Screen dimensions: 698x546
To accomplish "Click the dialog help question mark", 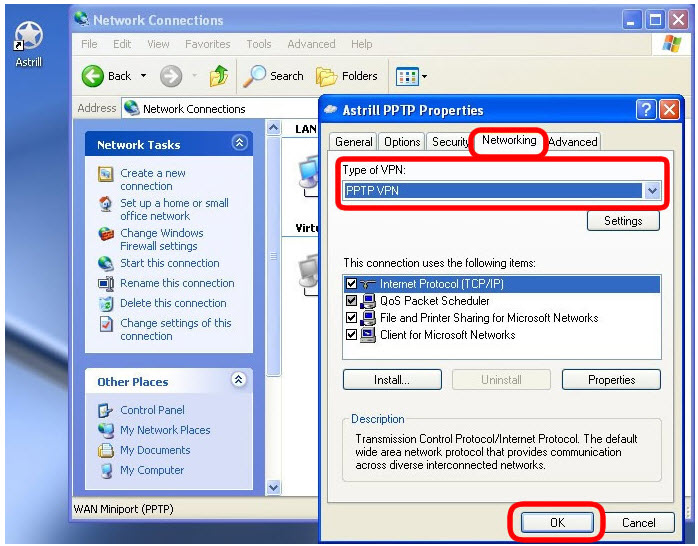I will coord(646,109).
